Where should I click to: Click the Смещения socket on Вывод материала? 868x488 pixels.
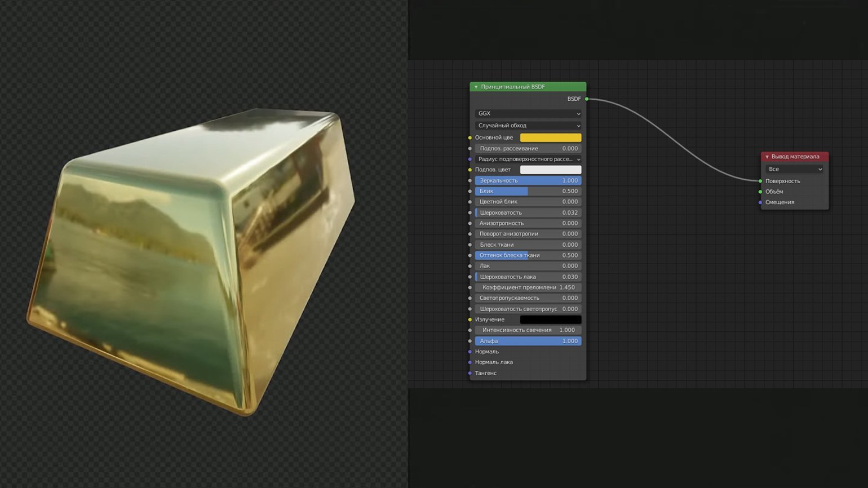pyautogui.click(x=760, y=202)
